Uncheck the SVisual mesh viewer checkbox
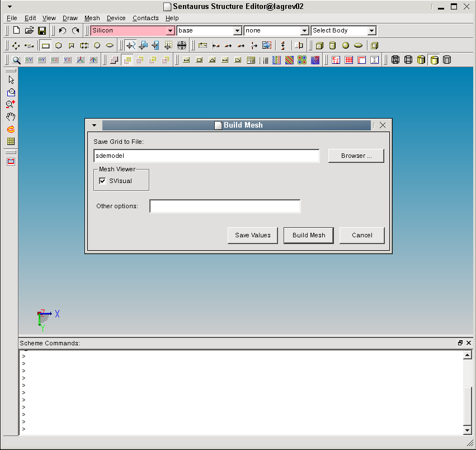The width and height of the screenshot is (476, 450). point(102,181)
